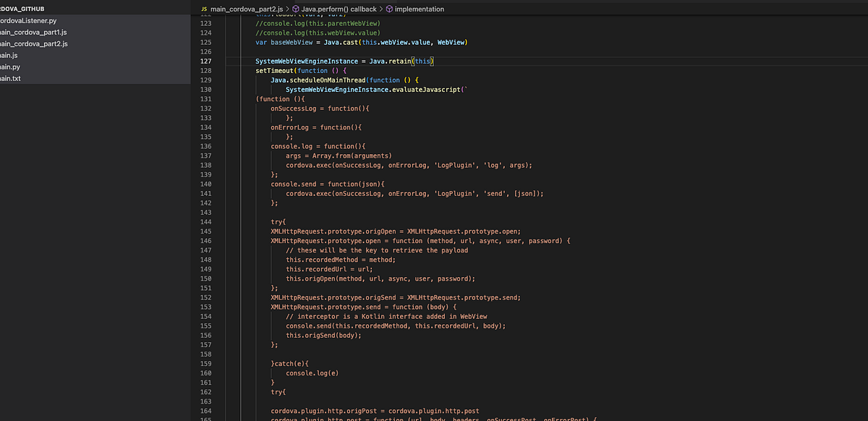The height and width of the screenshot is (421, 868).
Task: Click line number 127 in the gutter
Action: point(206,61)
